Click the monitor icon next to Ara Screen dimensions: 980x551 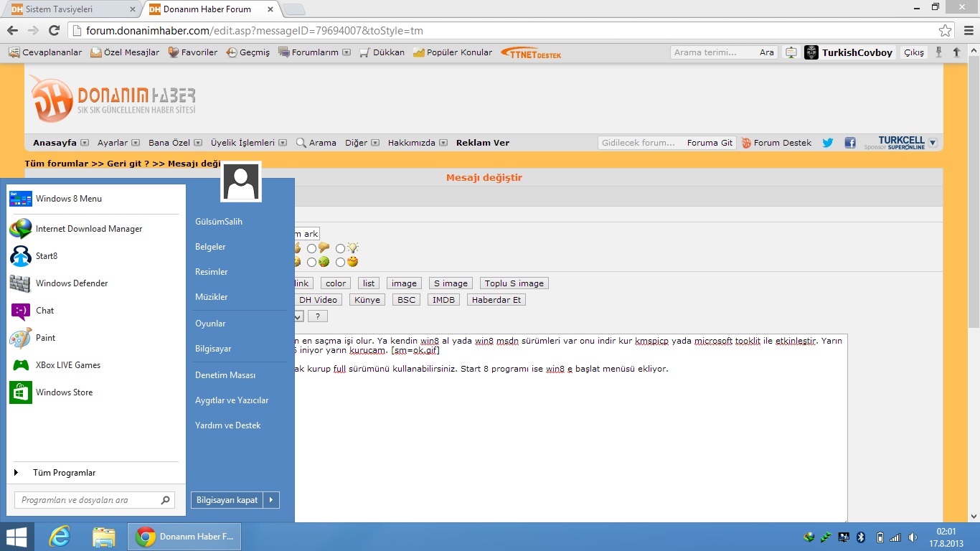click(790, 52)
